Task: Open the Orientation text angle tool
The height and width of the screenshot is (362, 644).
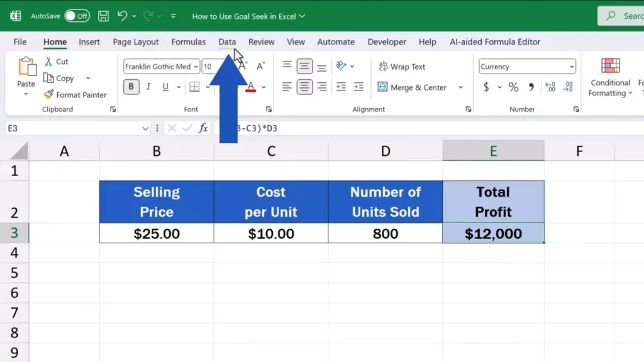Action: point(341,66)
